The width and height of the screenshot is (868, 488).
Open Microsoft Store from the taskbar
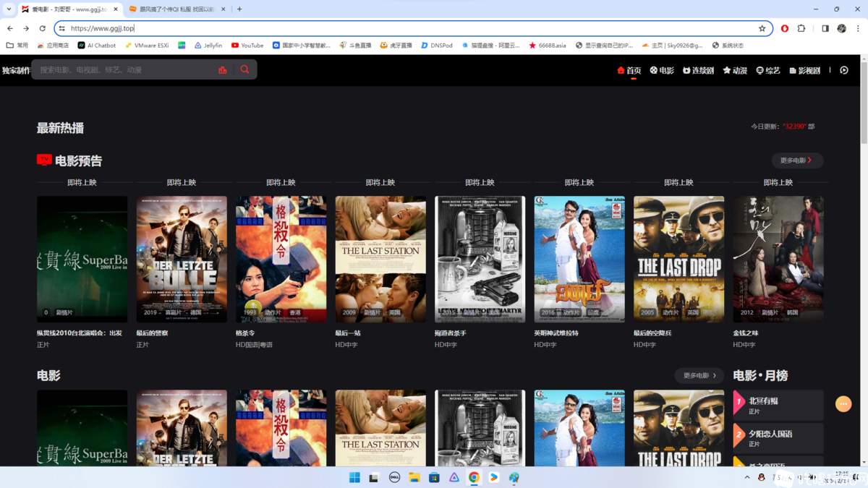434,477
